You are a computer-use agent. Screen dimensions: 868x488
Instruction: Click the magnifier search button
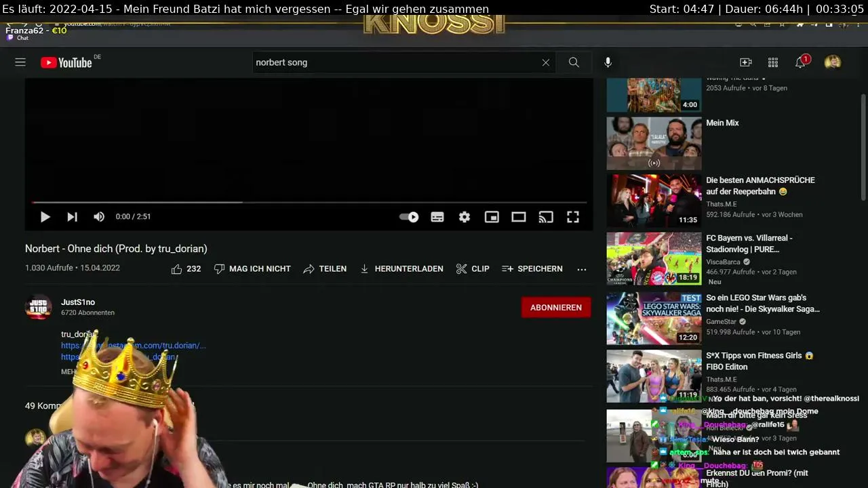(x=574, y=62)
